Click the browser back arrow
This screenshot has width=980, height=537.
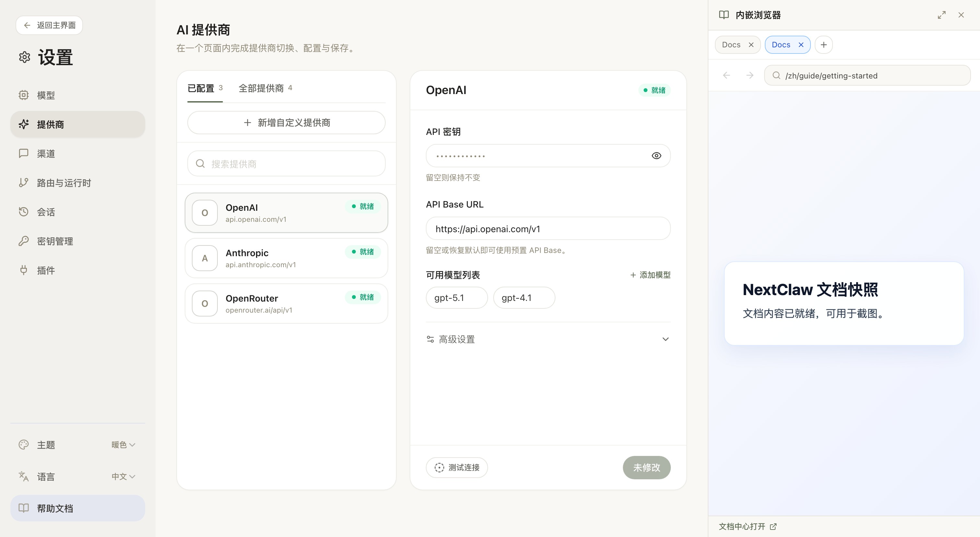pos(726,75)
